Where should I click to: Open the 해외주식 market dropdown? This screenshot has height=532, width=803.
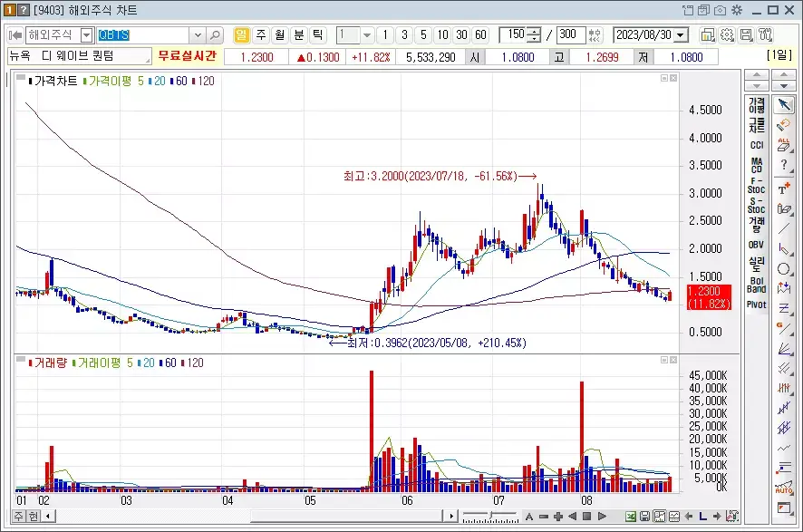tap(86, 35)
